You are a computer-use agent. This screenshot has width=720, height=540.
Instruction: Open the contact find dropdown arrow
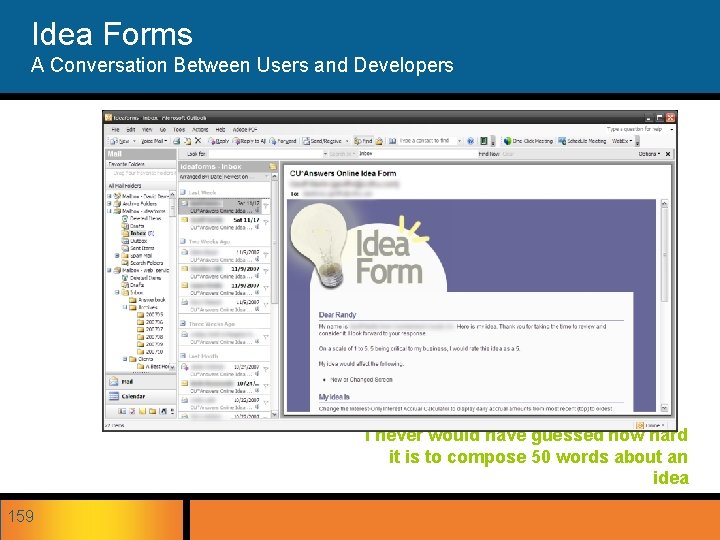[459, 141]
